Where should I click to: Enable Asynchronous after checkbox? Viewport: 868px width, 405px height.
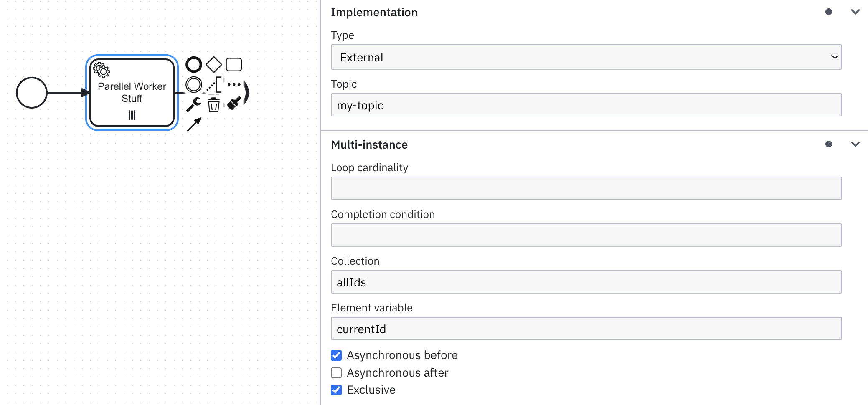(336, 372)
